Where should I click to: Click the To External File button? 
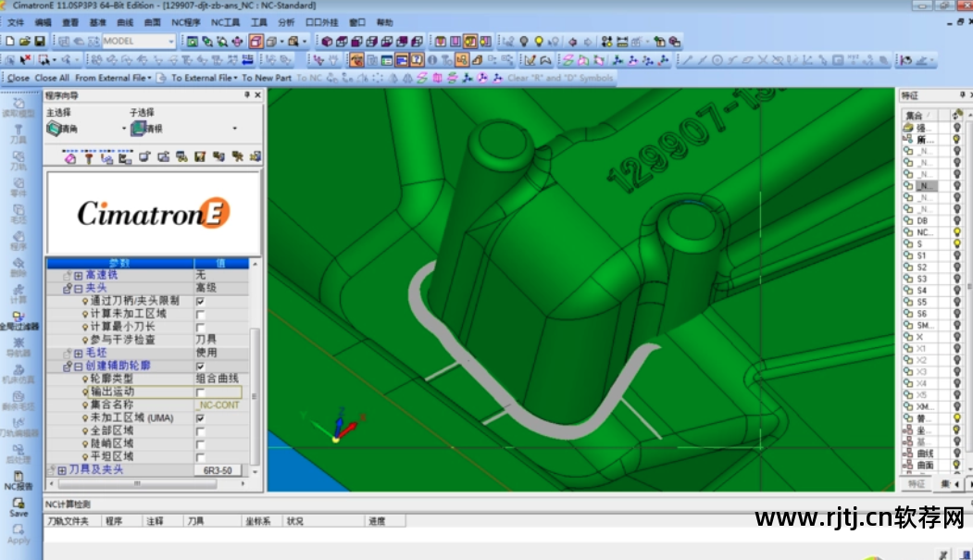click(205, 78)
